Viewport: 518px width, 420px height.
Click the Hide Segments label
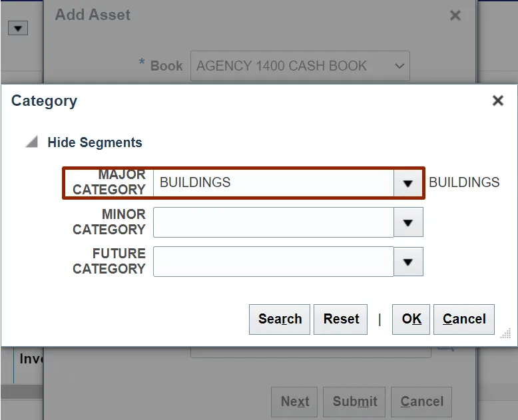(95, 142)
